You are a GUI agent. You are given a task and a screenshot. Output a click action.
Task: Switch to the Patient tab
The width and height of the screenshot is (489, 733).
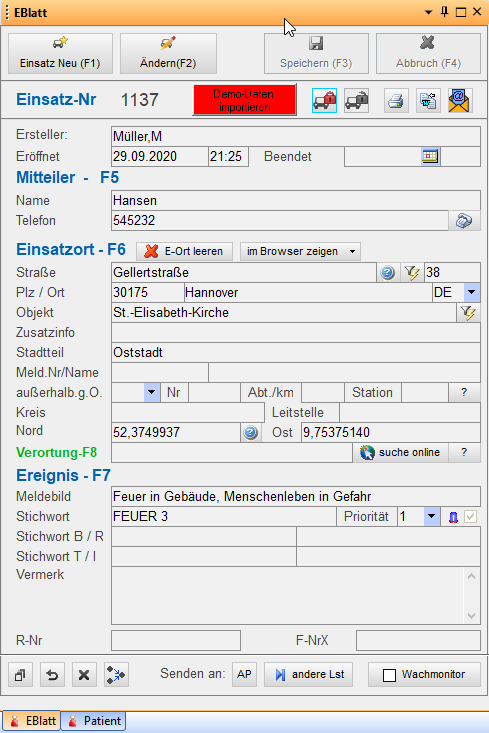click(x=93, y=721)
